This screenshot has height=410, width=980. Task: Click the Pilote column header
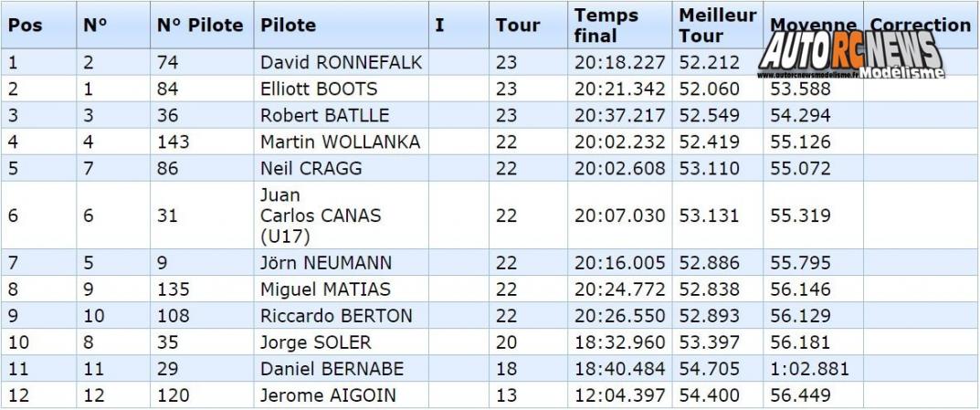point(288,25)
